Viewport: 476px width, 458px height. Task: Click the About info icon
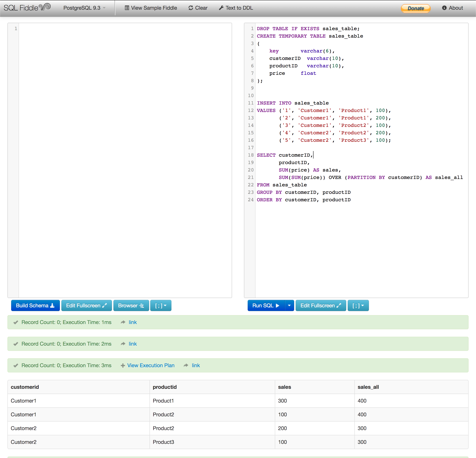tap(444, 8)
